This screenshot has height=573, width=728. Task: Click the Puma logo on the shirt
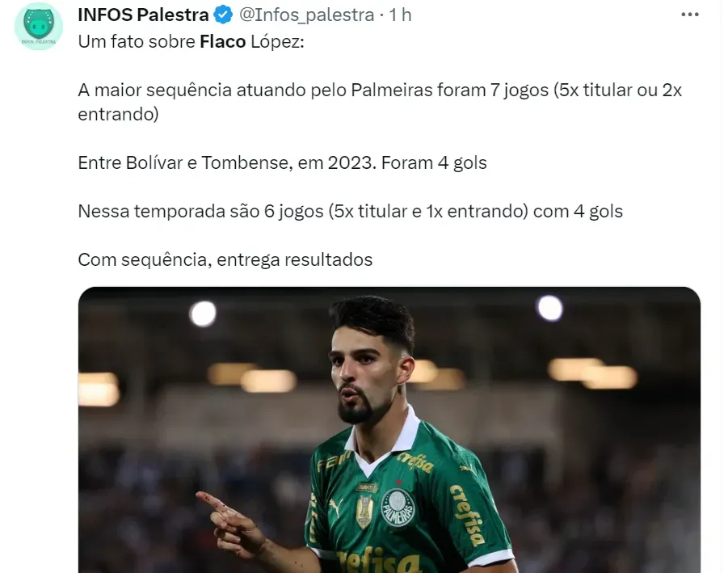[335, 507]
